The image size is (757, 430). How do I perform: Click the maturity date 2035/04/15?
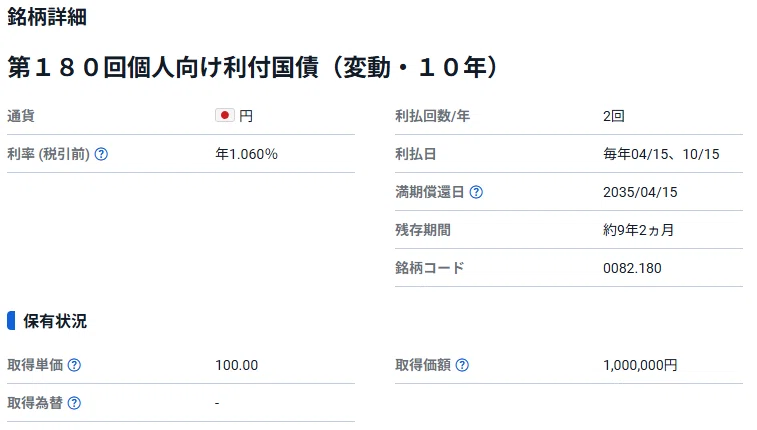pyautogui.click(x=640, y=192)
